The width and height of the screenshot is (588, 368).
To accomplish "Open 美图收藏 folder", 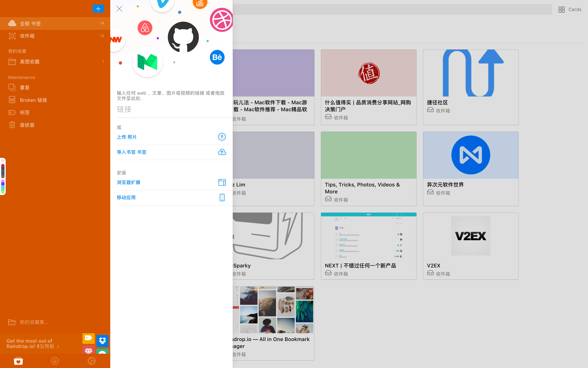I will pyautogui.click(x=55, y=62).
